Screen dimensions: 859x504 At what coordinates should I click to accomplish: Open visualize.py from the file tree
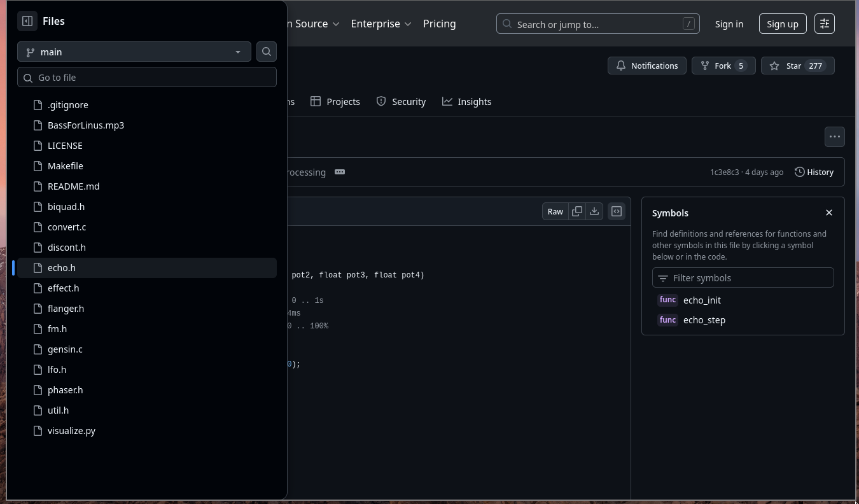(147, 431)
